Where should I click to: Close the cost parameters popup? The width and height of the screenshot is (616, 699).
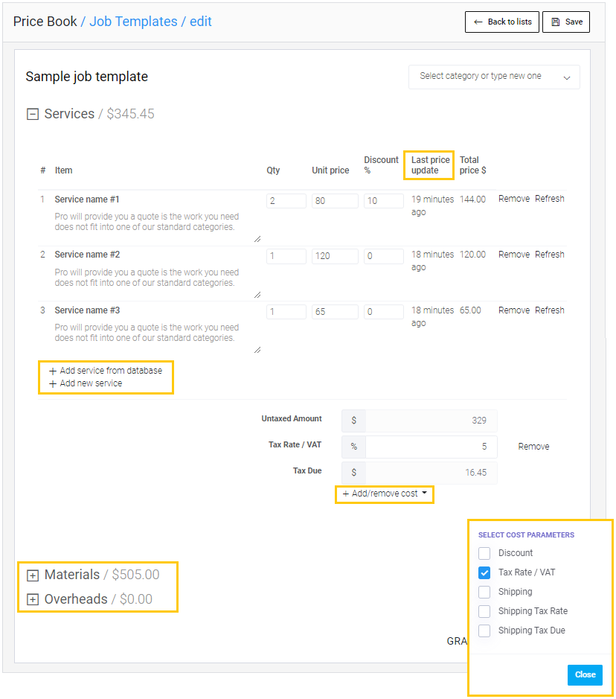585,674
